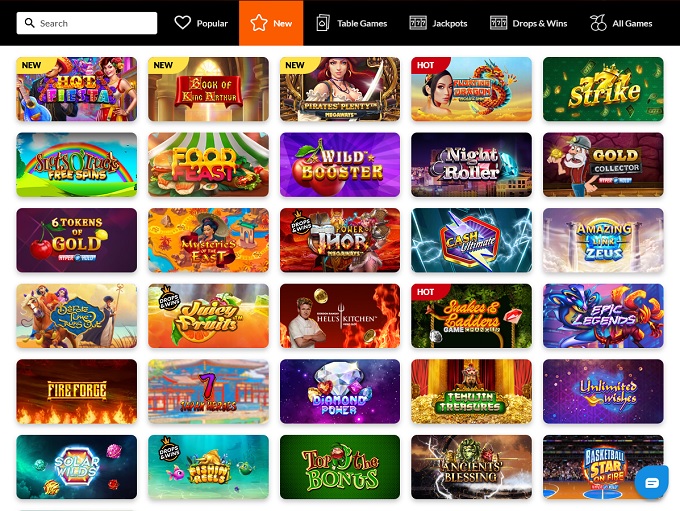The width and height of the screenshot is (680, 511).
Task: Open the 777 Strike game tile
Action: click(x=603, y=89)
